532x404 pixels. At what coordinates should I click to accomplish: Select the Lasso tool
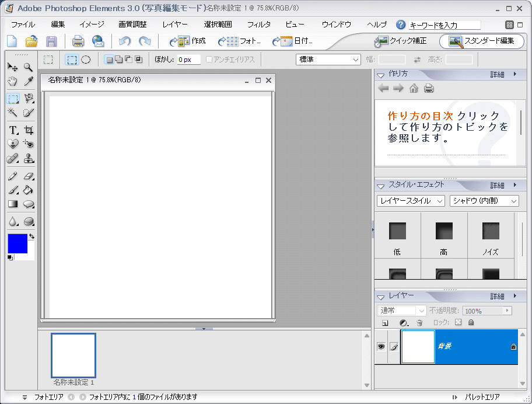click(x=28, y=99)
